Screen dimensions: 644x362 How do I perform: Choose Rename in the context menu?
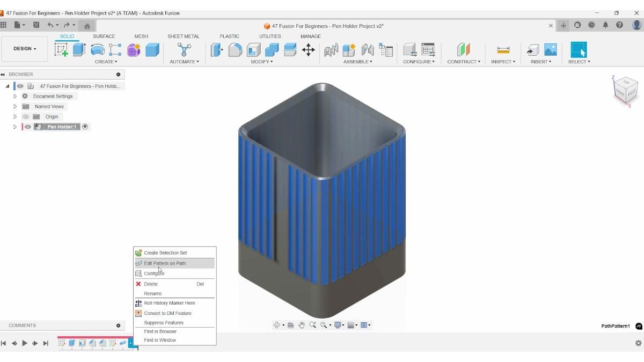[x=175, y=293]
